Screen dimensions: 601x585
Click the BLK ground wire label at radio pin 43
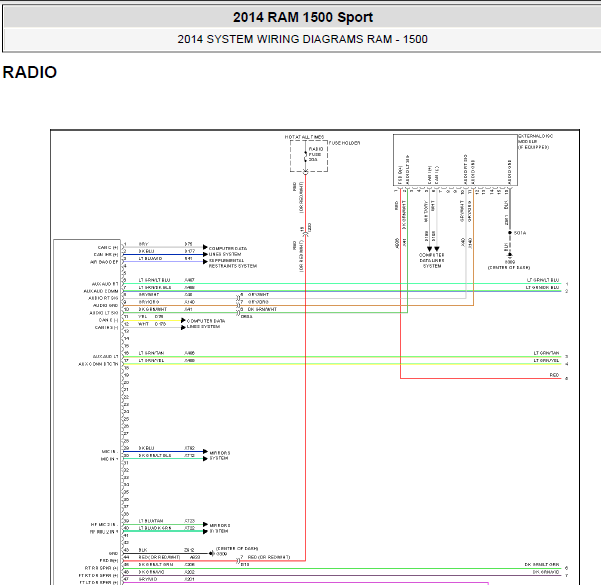(x=143, y=550)
